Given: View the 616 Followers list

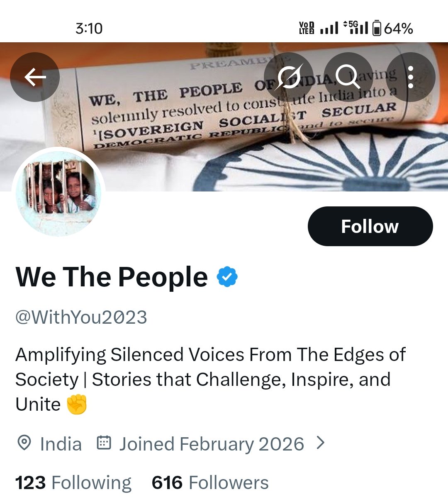Looking at the screenshot, I should [210, 483].
